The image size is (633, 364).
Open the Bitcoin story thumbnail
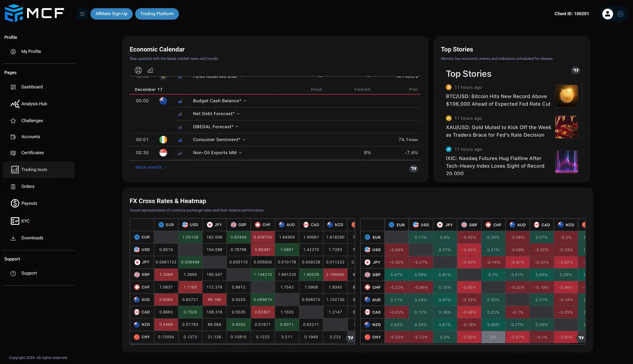pyautogui.click(x=566, y=96)
